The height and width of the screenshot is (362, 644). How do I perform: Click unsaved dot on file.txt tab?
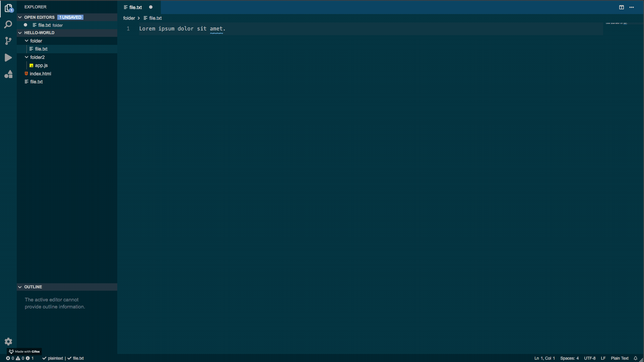[x=151, y=7]
